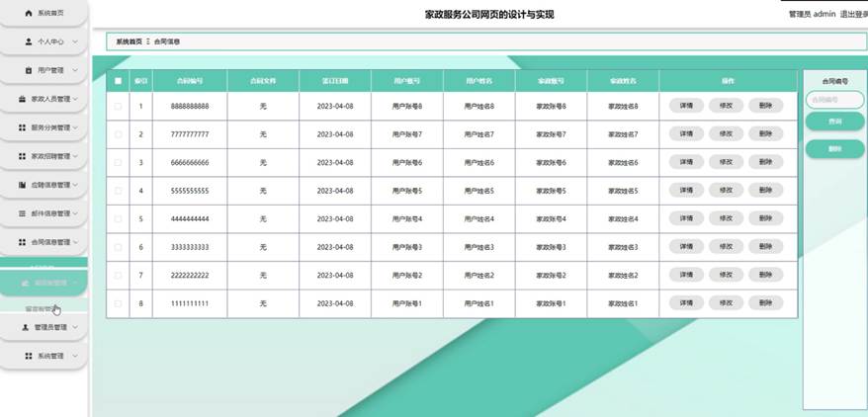Screen dimensions: 868x417
Task: Click the user icon beside 管理员管理
Action: [26, 327]
